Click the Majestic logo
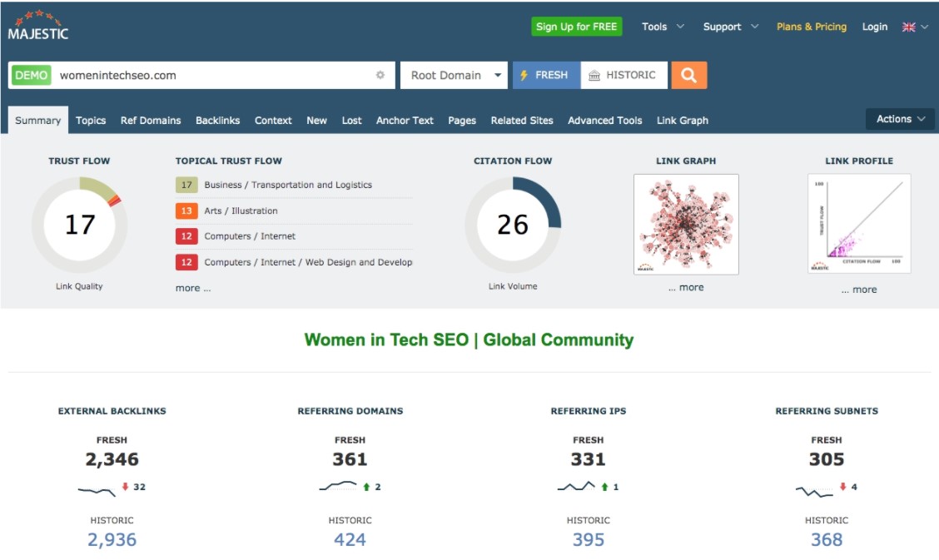This screenshot has width=939, height=560. (x=38, y=26)
